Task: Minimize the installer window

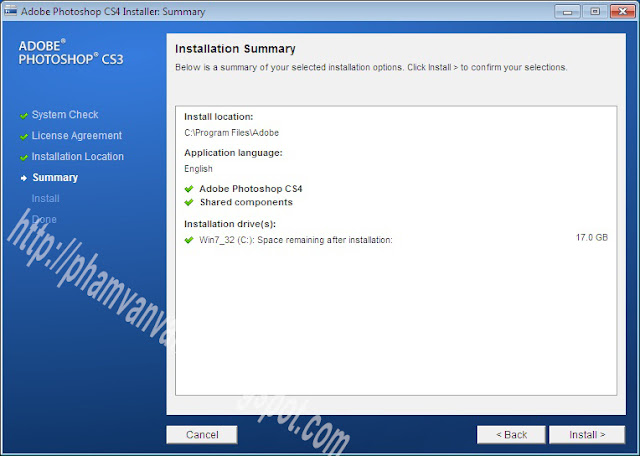Action: point(567,11)
